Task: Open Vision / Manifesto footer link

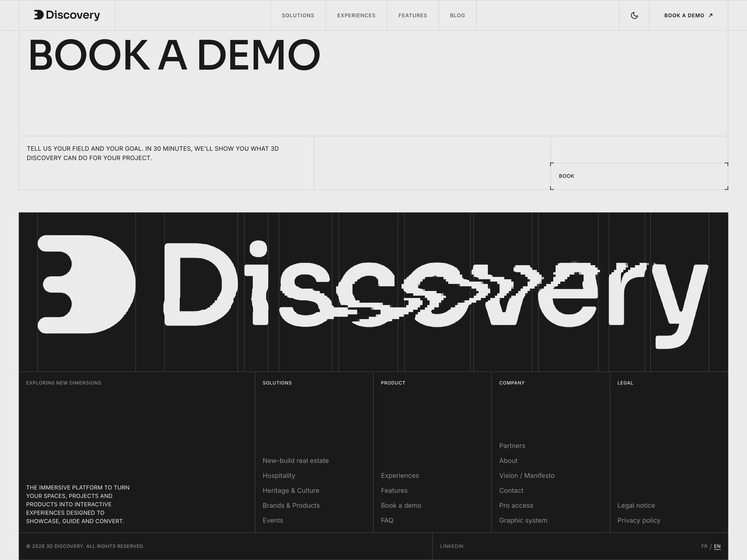Action: point(527,476)
